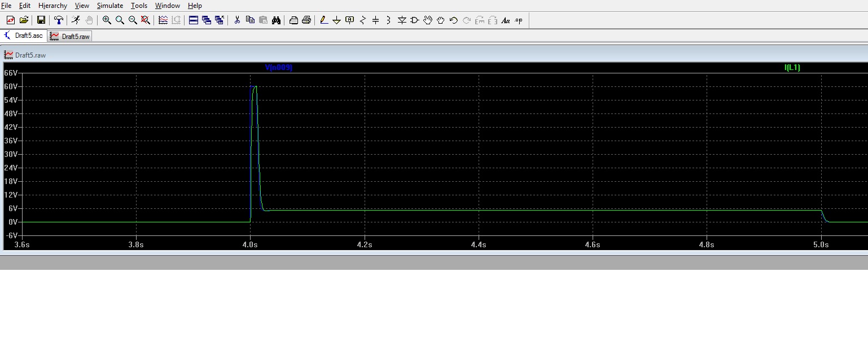The image size is (868, 350).
Task: Open the Control Panel hammer icon
Action: click(58, 20)
